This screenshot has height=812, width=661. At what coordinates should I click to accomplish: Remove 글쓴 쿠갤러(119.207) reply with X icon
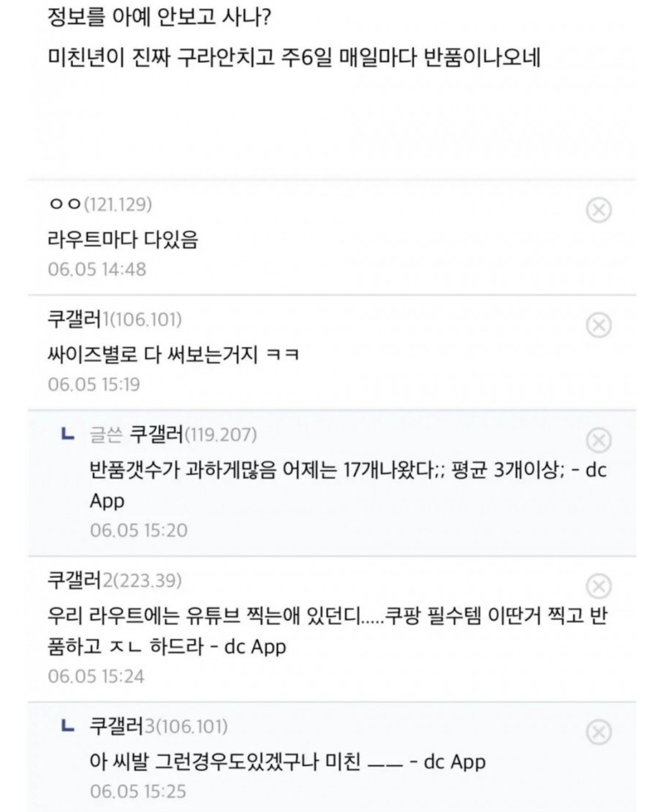(x=599, y=440)
